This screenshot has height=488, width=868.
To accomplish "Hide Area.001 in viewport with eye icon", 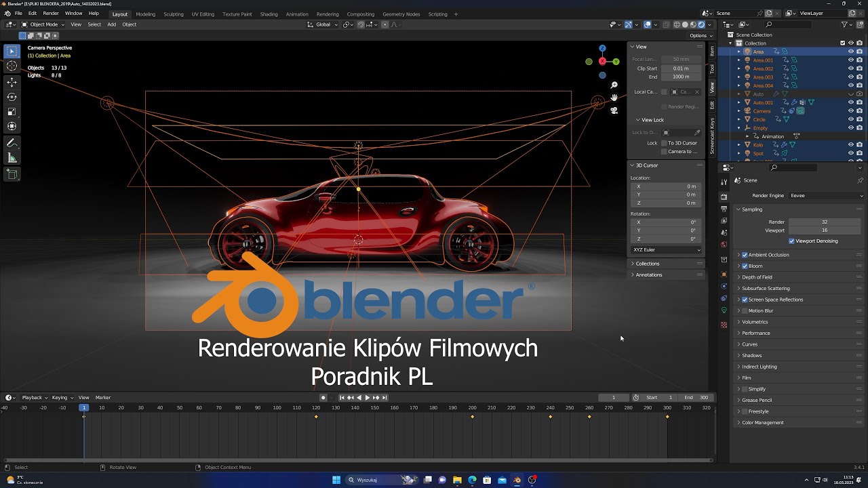I will pos(851,60).
